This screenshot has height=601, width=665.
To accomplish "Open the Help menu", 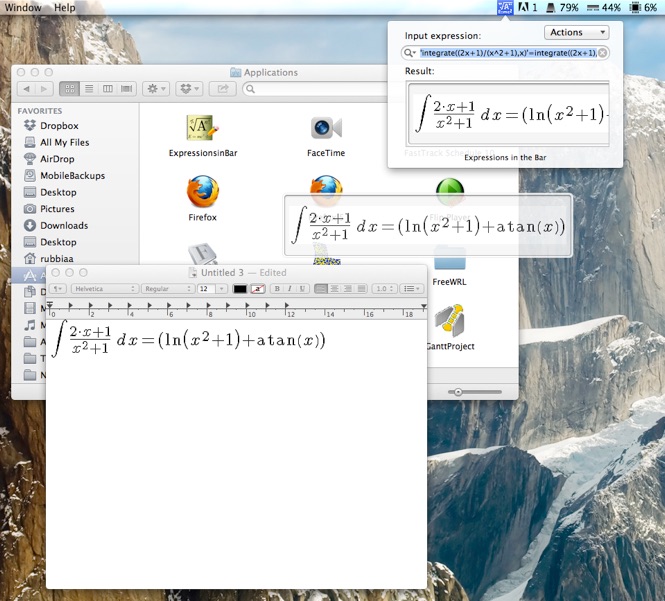I will point(64,7).
